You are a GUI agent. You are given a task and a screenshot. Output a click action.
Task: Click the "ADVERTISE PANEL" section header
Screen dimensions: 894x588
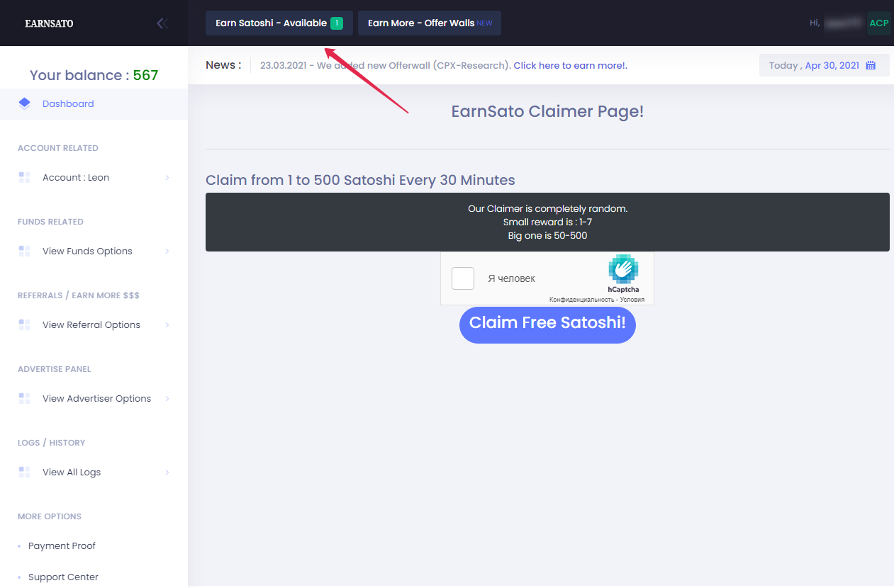point(55,369)
